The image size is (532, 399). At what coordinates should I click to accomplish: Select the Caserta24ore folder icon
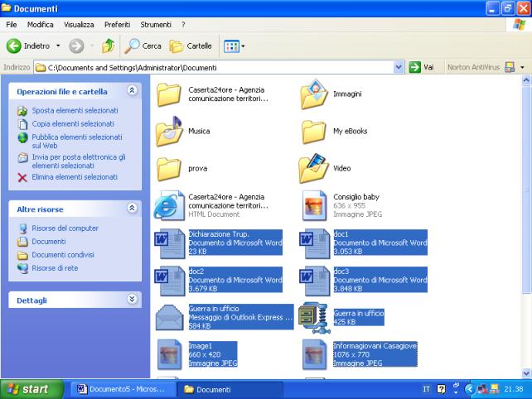click(x=168, y=94)
